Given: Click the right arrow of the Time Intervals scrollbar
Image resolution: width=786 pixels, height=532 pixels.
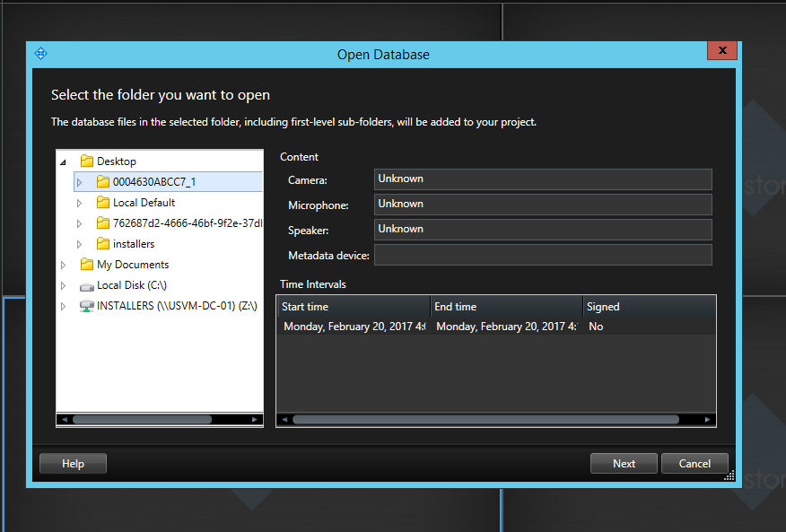Looking at the screenshot, I should tap(708, 419).
